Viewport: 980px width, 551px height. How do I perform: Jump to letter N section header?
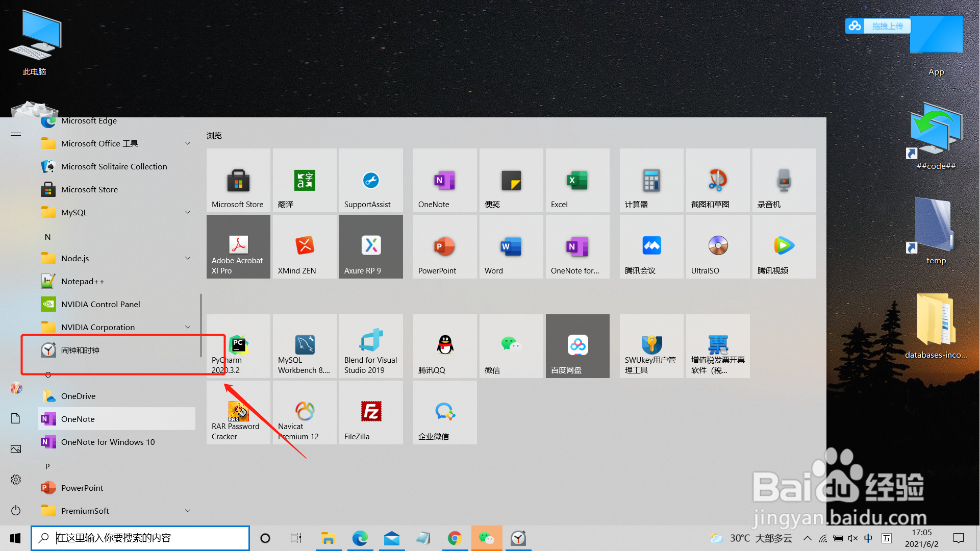[x=47, y=237]
